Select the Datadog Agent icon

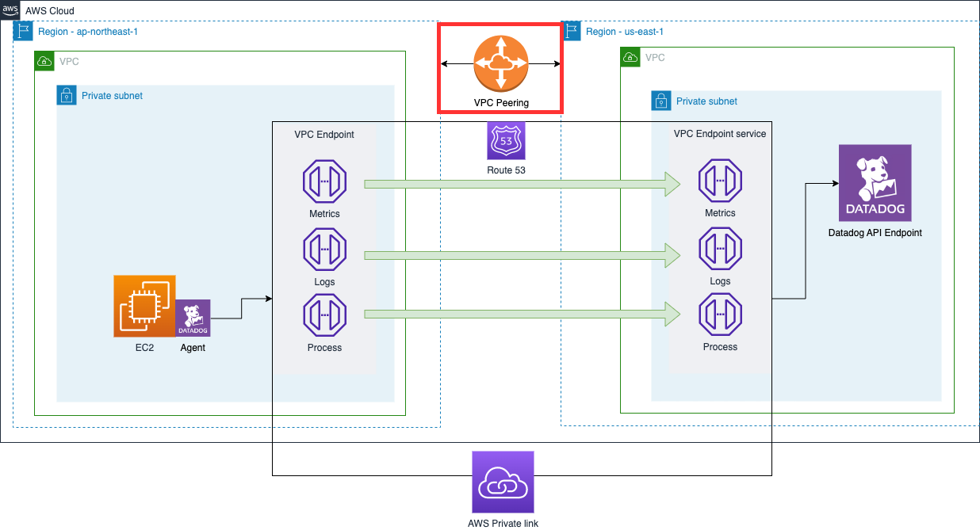coord(193,319)
